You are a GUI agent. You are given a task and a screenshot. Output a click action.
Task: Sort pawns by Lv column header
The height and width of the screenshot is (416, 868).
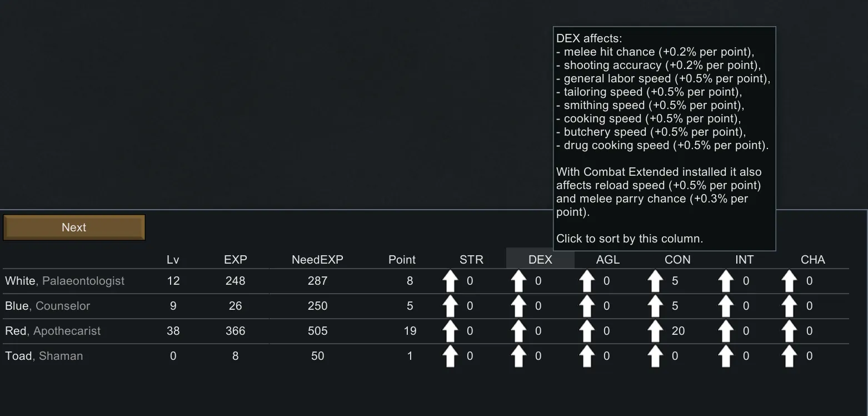coord(173,260)
